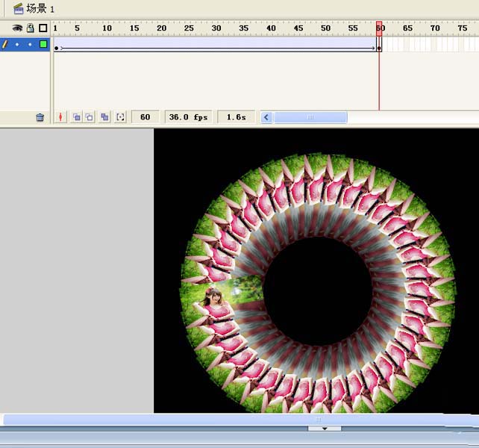Click edit multiple frames button
The width and height of the screenshot is (479, 448).
[x=104, y=117]
